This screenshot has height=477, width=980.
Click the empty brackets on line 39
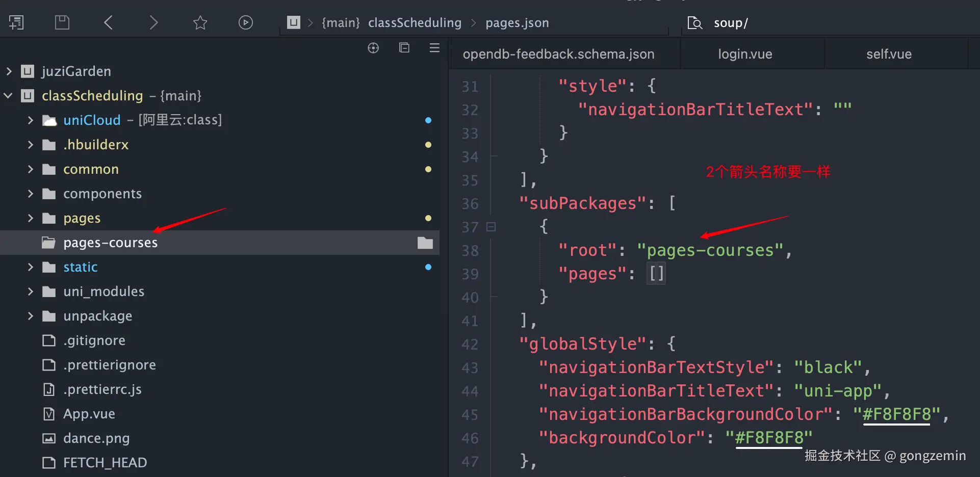coord(656,274)
